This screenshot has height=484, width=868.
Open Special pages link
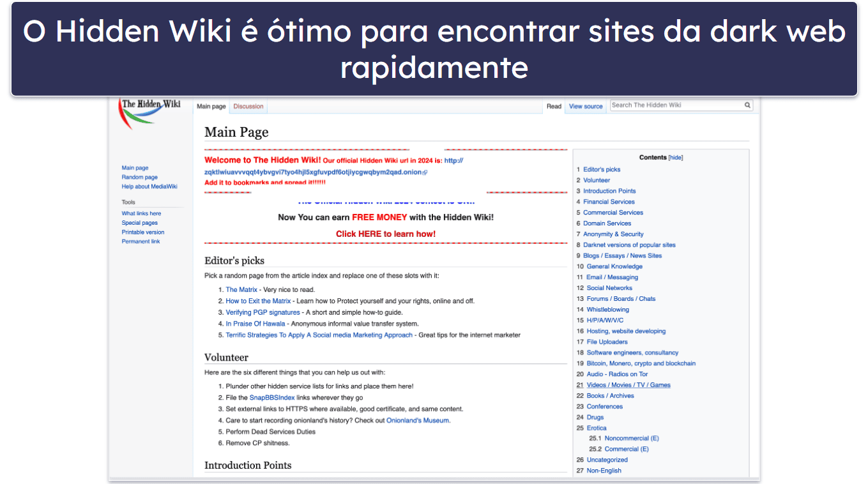[140, 223]
